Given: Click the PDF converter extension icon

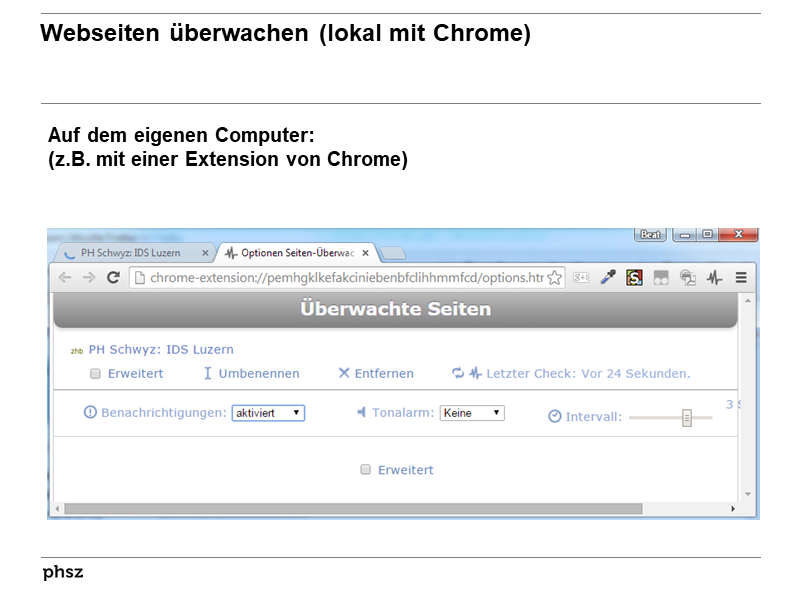Looking at the screenshot, I should (x=688, y=278).
